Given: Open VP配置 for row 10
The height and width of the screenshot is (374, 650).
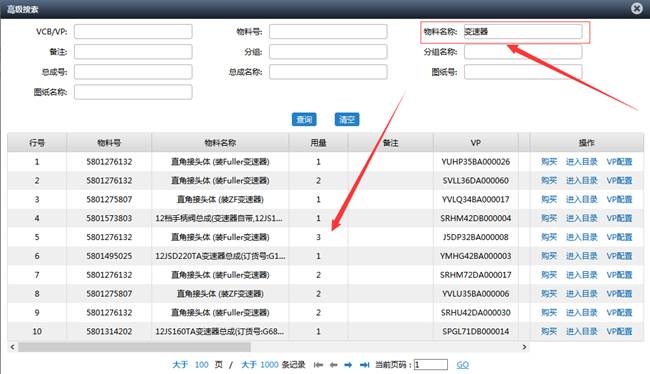Looking at the screenshot, I should coord(619,331).
